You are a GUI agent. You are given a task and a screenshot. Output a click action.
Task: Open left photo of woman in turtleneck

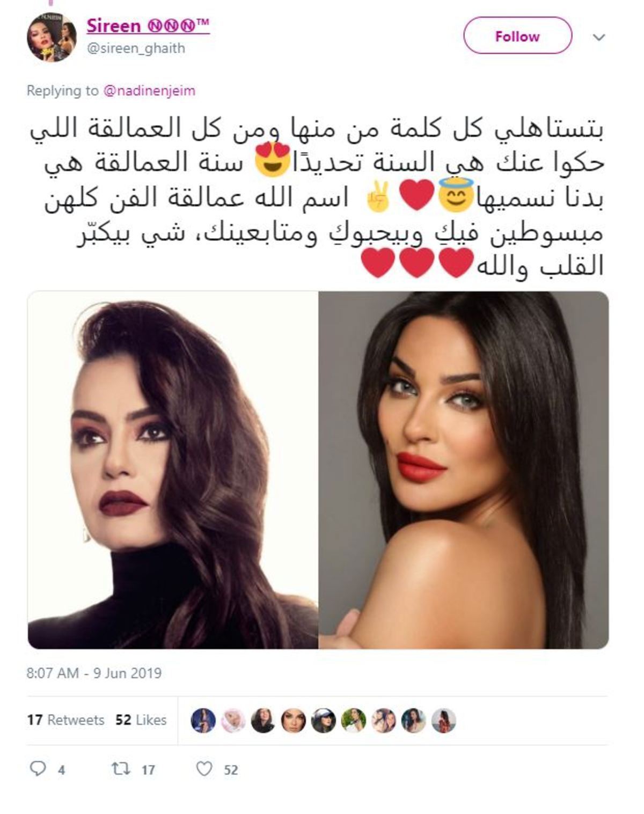[x=173, y=470]
